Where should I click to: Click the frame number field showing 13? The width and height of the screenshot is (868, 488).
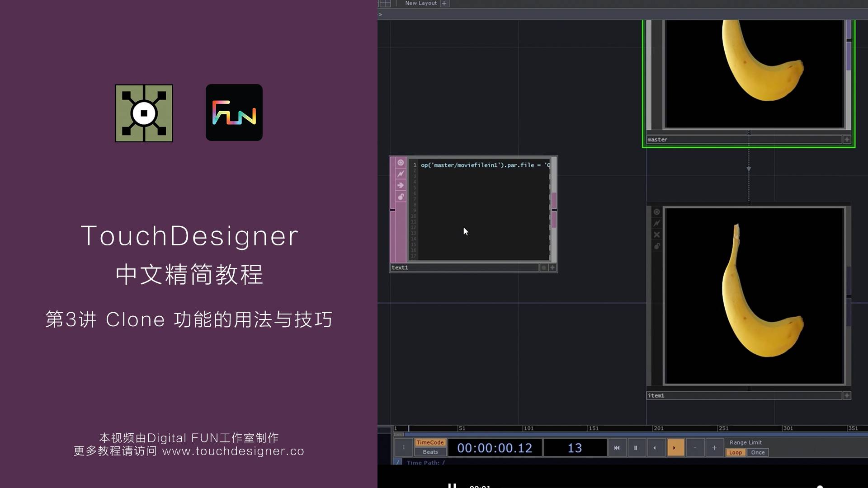(575, 448)
